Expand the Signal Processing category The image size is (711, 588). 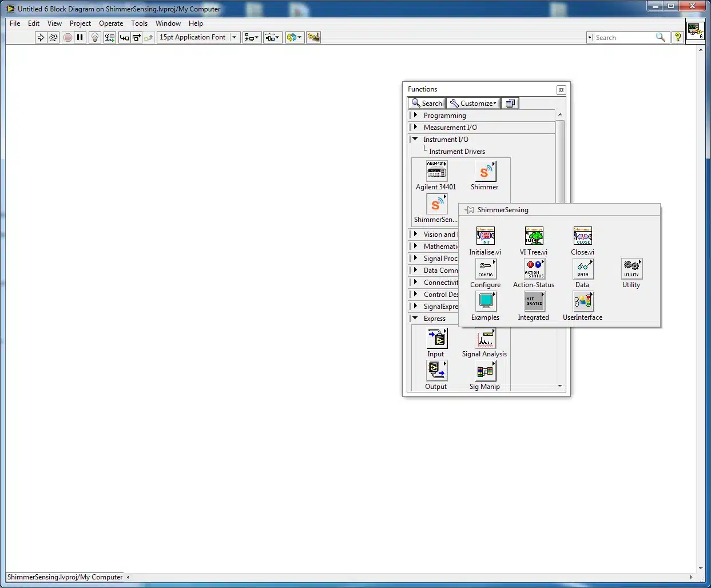click(x=416, y=259)
